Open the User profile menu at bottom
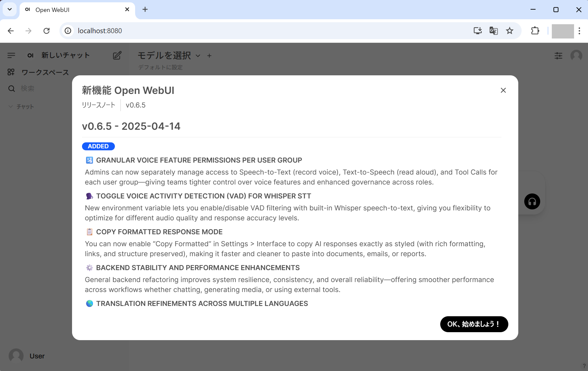Screen dimensions: 588x371 (27, 356)
